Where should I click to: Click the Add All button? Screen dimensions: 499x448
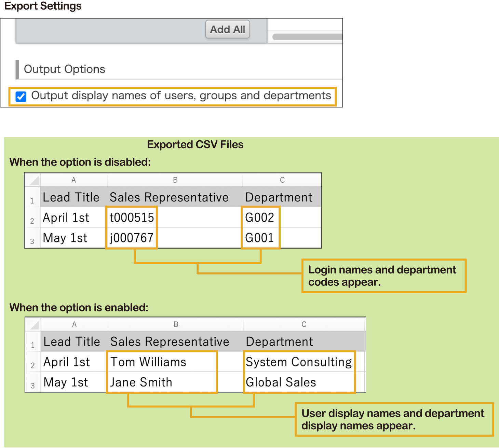(x=228, y=30)
